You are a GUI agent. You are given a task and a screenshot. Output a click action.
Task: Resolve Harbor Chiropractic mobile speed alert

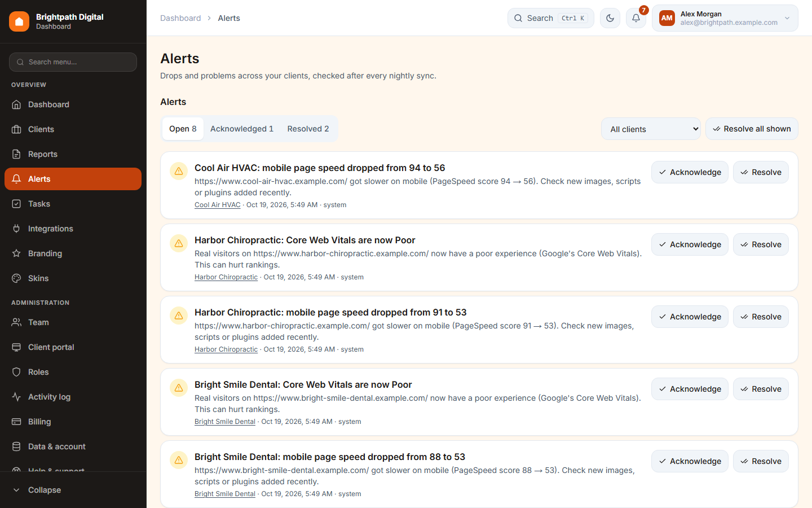pyautogui.click(x=761, y=317)
